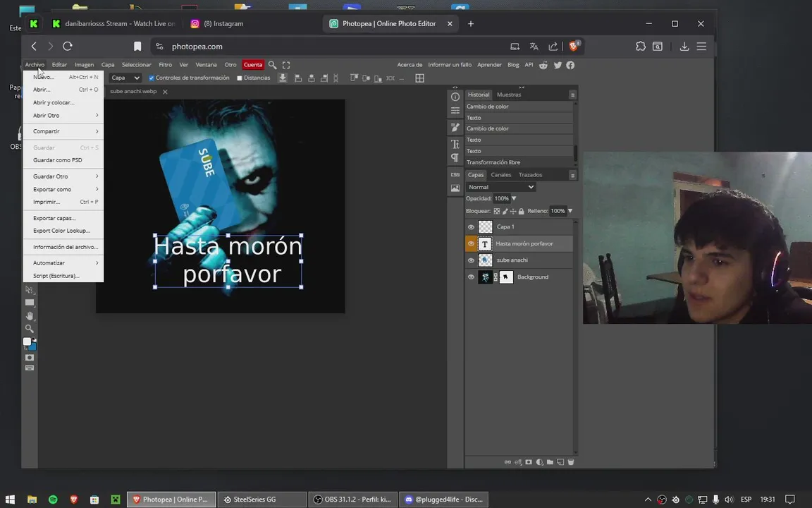Hide the Background layer
The height and width of the screenshot is (508, 812).
(x=471, y=277)
